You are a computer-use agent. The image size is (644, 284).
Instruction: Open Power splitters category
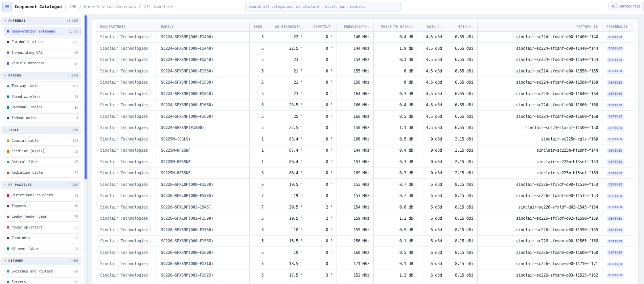point(42,227)
